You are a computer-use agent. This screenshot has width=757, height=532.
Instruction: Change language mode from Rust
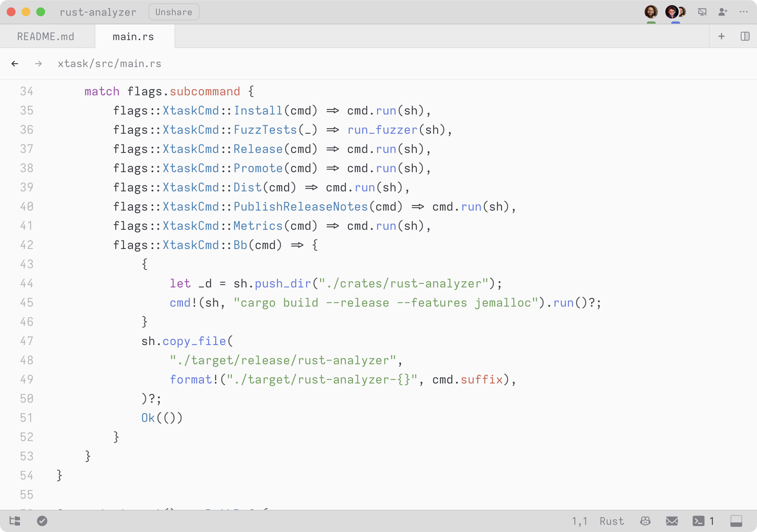pos(612,521)
